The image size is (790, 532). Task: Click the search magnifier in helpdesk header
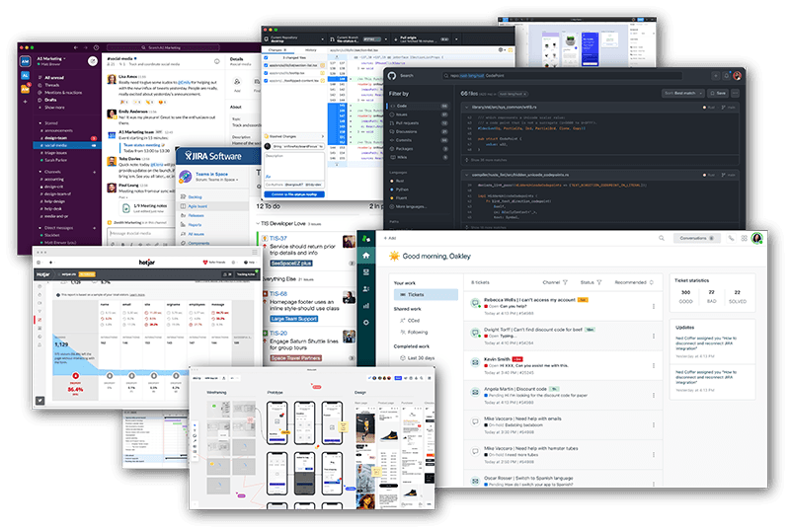(x=662, y=238)
